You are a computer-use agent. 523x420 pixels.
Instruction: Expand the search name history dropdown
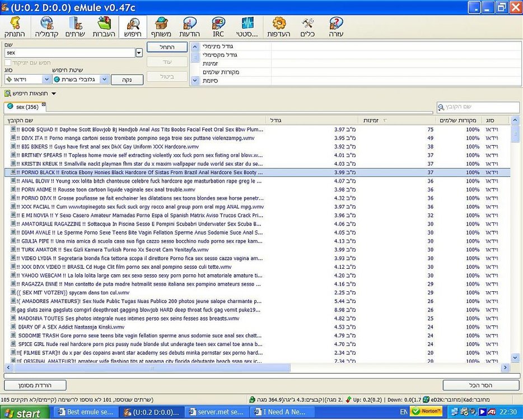point(139,53)
